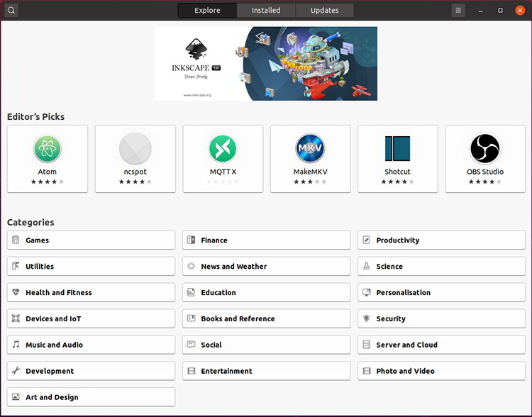The height and width of the screenshot is (417, 532).
Task: Click the Security shield icon
Action: tap(367, 318)
